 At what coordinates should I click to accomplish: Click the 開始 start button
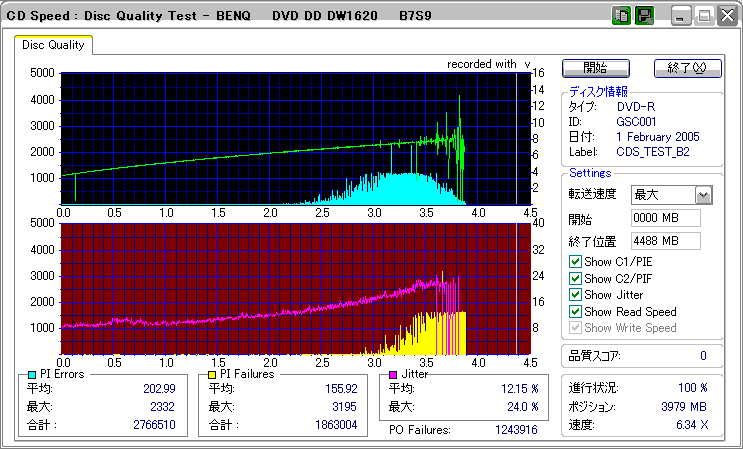[596, 68]
